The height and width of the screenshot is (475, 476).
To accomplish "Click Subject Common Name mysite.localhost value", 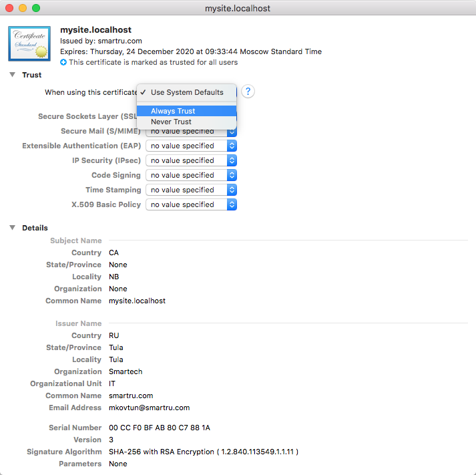I will (137, 301).
